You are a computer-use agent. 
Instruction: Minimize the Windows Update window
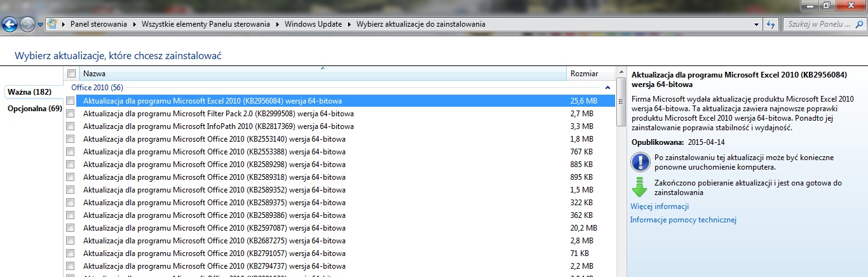pos(810,6)
